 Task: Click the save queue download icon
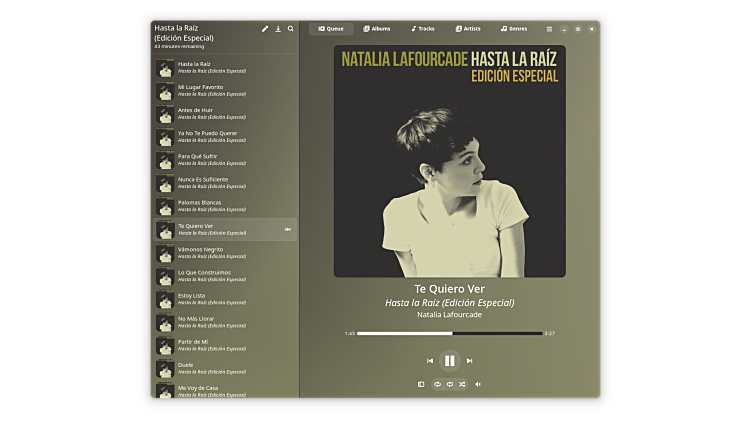(x=278, y=29)
